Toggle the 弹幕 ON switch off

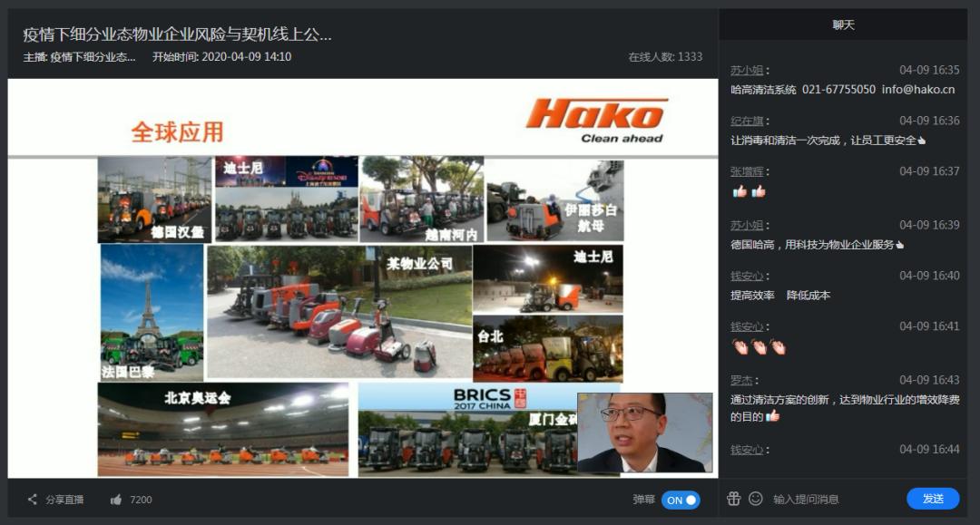coord(681,500)
